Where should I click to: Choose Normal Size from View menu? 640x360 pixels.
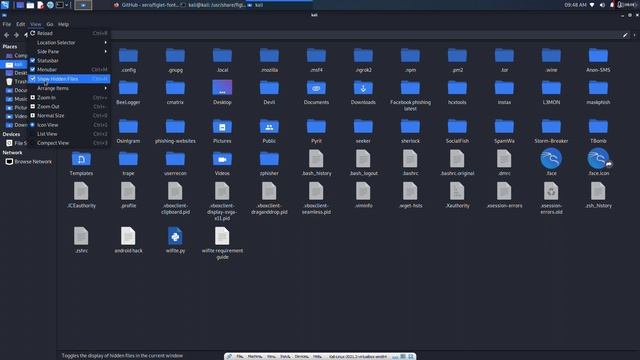pos(69,116)
